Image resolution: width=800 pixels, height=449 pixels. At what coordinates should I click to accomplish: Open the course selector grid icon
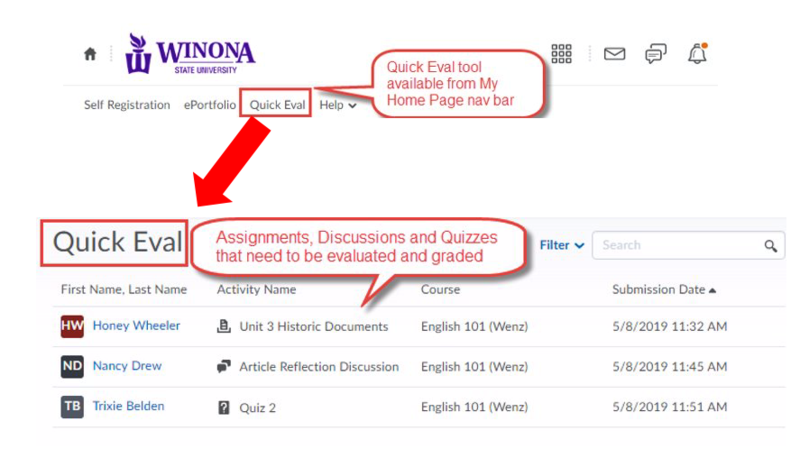[x=561, y=54]
